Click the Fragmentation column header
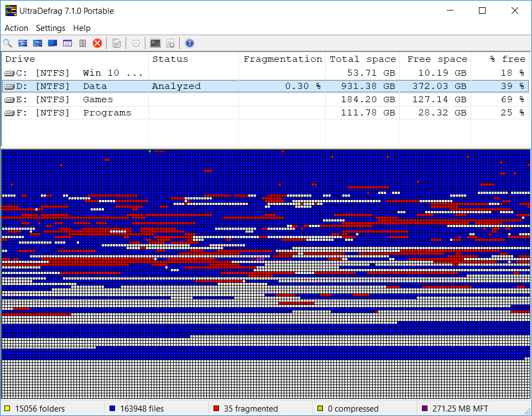 (282, 59)
